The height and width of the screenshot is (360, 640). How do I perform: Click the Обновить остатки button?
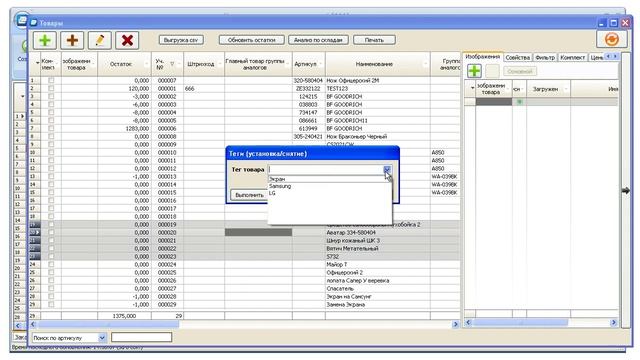[x=251, y=40]
